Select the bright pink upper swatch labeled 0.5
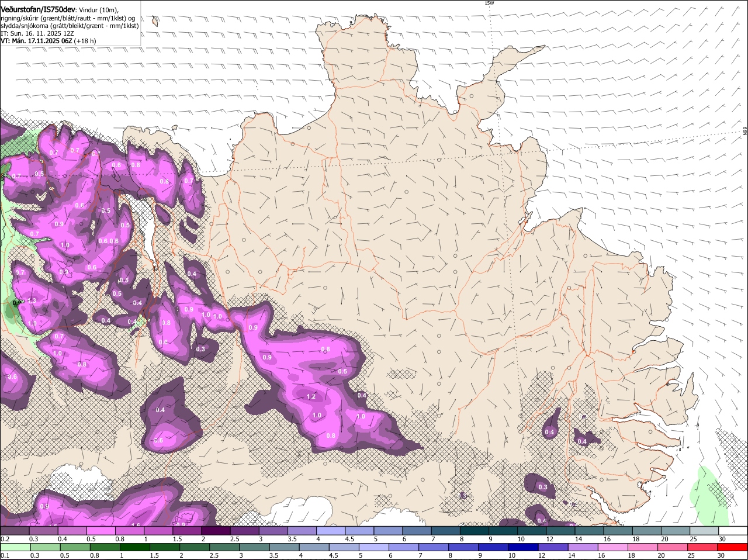 101,531
